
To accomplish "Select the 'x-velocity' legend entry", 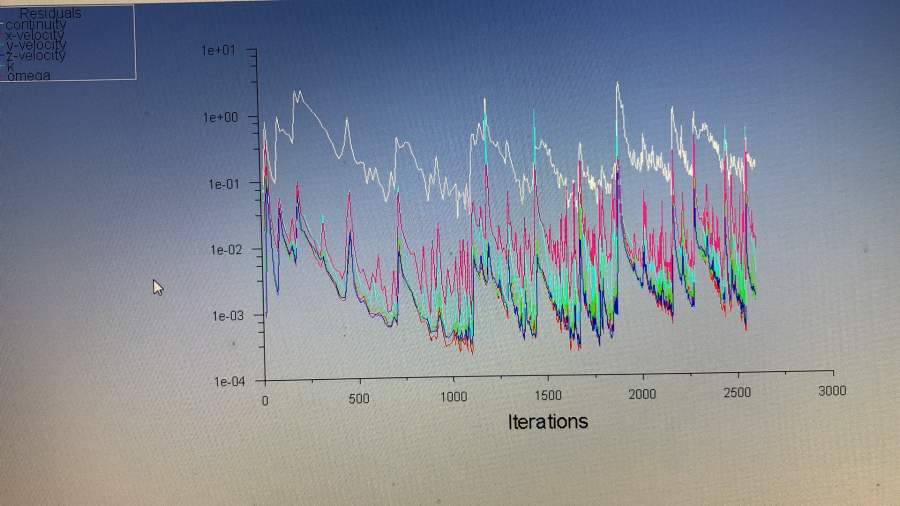I will [x=36, y=35].
